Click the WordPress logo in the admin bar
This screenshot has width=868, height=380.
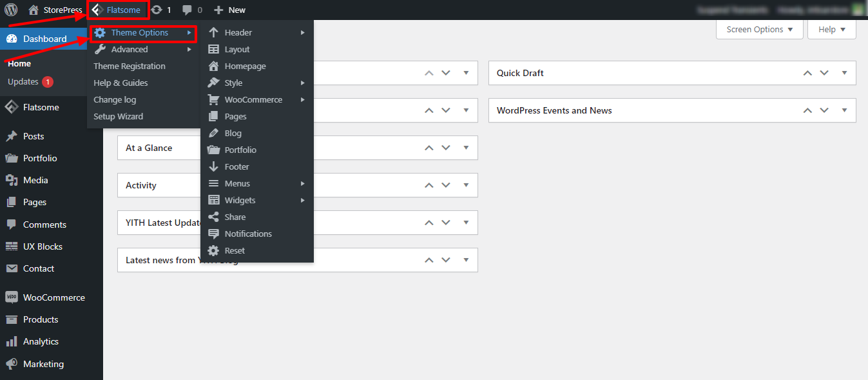point(11,10)
